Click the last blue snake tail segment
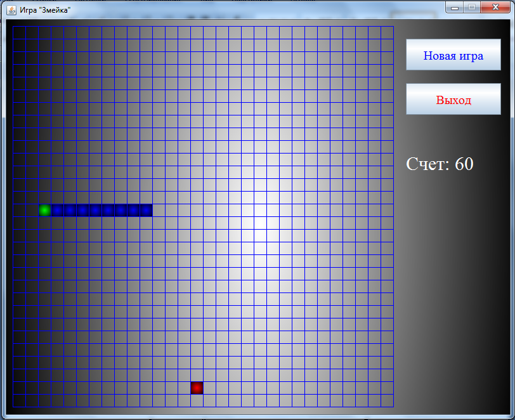The width and height of the screenshot is (515, 420). tap(146, 211)
